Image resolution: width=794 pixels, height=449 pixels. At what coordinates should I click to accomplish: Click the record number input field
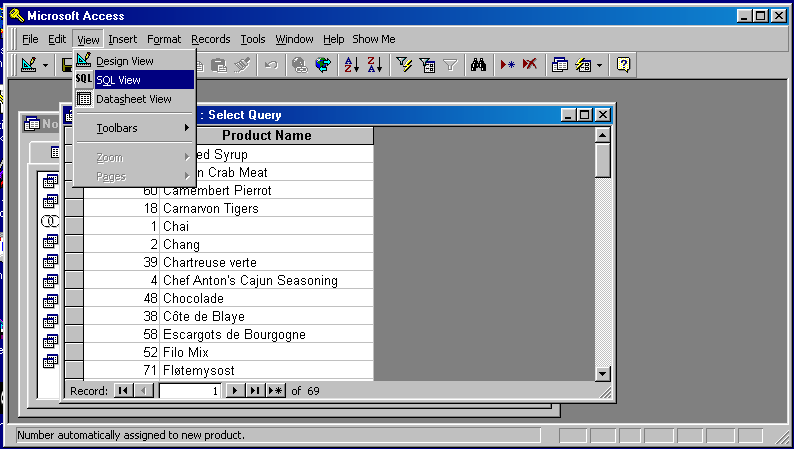[x=190, y=391]
